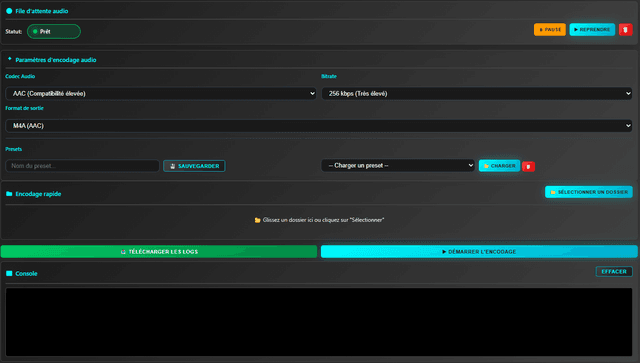The image size is (640, 363).
Task: Click the Bitrate label
Action: (329, 76)
